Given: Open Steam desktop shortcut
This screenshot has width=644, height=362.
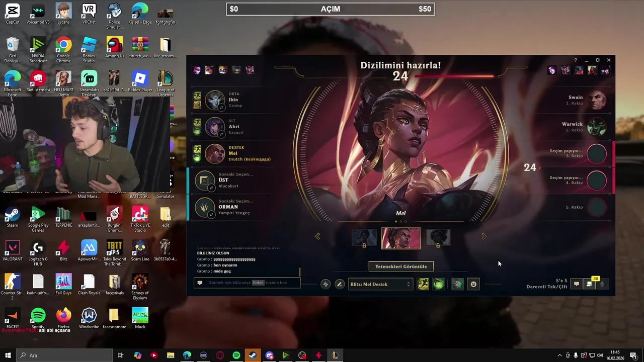Looking at the screenshot, I should click(13, 217).
